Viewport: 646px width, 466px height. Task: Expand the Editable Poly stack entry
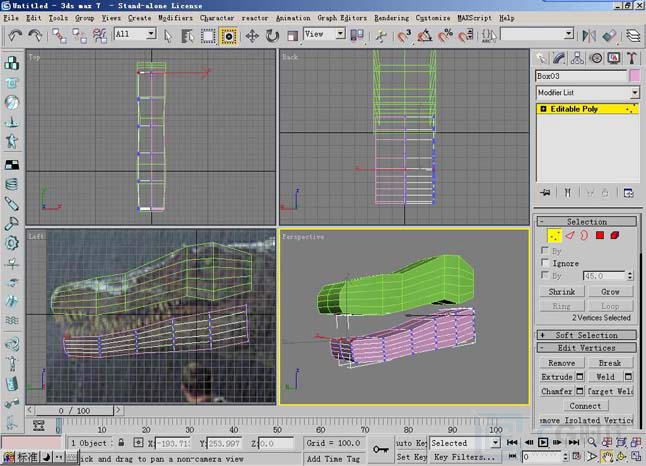click(543, 109)
